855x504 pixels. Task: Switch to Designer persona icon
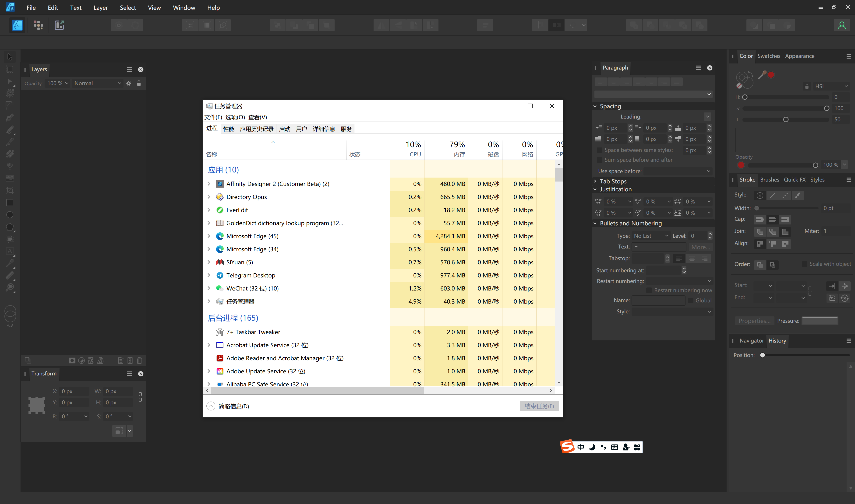click(x=17, y=25)
